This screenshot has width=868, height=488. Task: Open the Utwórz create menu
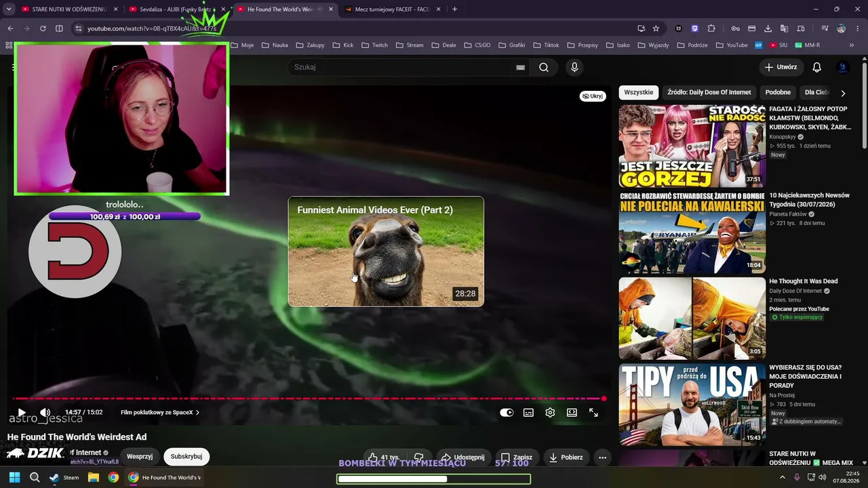click(x=781, y=67)
